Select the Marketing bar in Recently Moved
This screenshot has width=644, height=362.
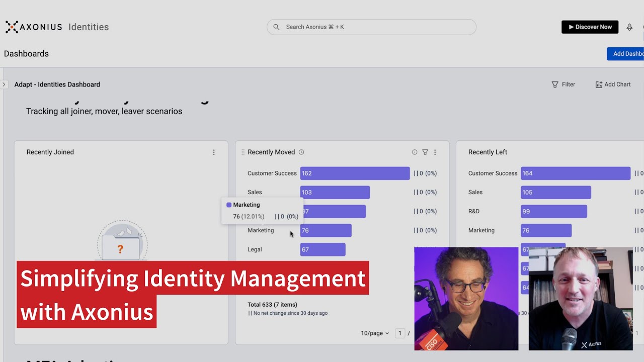pos(326,231)
